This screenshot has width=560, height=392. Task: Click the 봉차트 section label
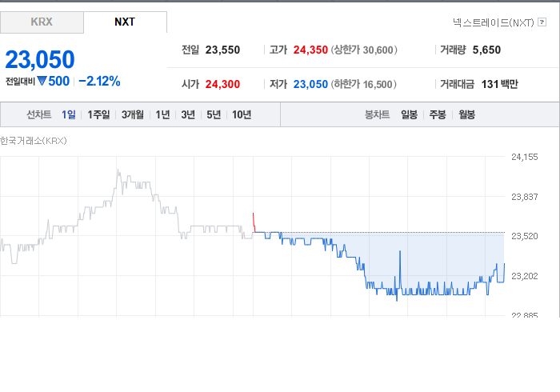377,114
